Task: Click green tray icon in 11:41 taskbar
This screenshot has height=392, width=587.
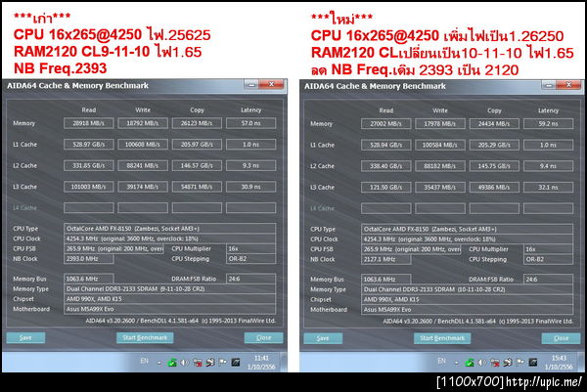Action: tap(172, 362)
